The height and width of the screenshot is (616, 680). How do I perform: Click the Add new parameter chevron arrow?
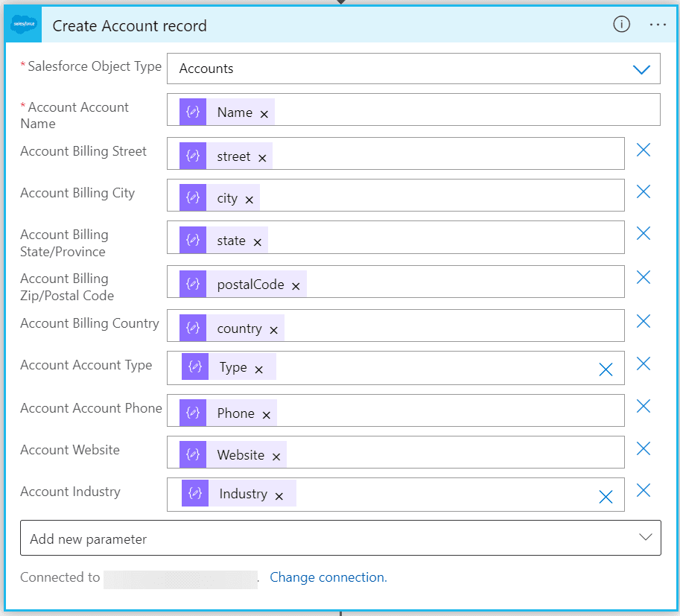click(x=645, y=537)
